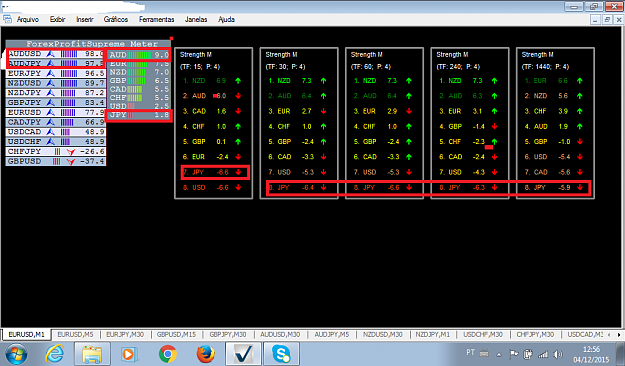Click the red down arrow beside CAD in TF 1440 panel
This screenshot has width=625, height=366.
point(580,172)
